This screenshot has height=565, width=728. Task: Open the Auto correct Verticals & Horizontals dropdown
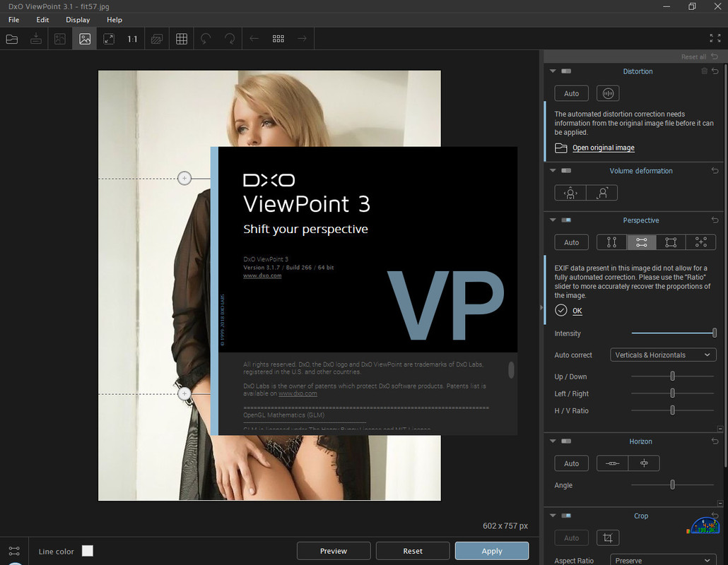663,355
